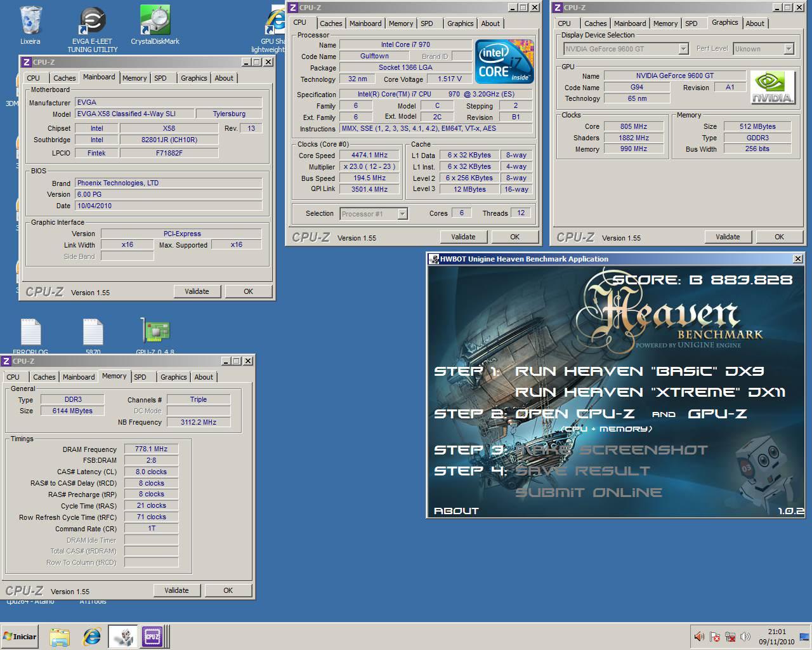812x650 pixels.
Task: Open the SPD tab in Memory window
Action: coord(140,377)
